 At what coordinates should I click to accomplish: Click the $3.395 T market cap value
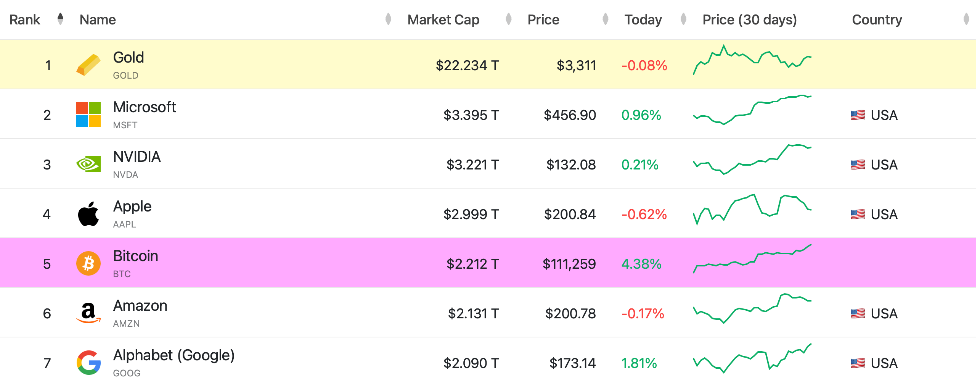(471, 115)
